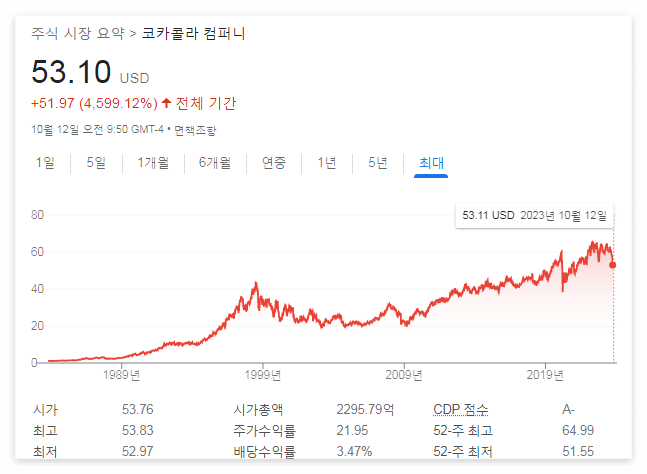Click the 52-주 최저 label
The width and height of the screenshot is (647, 474).
463,451
